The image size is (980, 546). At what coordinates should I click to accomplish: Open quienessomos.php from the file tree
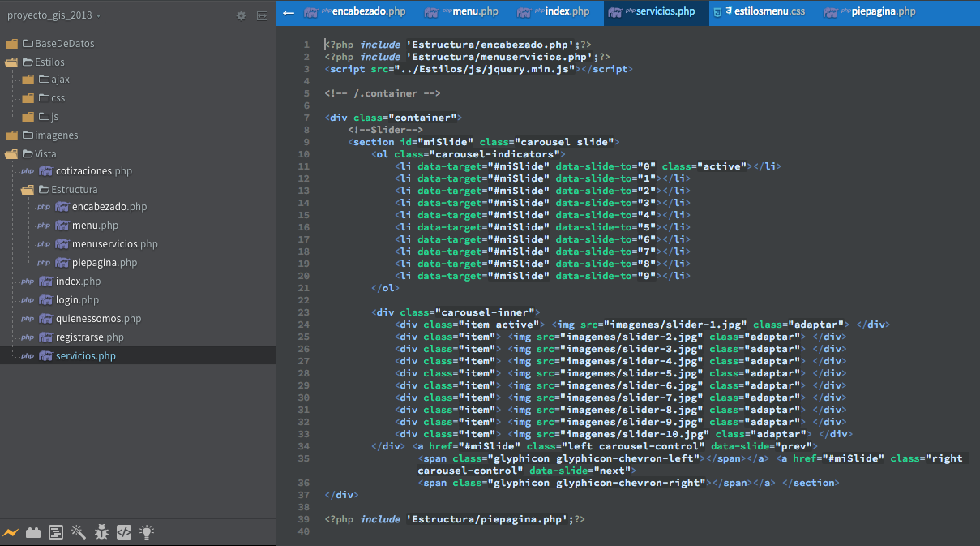[99, 319]
